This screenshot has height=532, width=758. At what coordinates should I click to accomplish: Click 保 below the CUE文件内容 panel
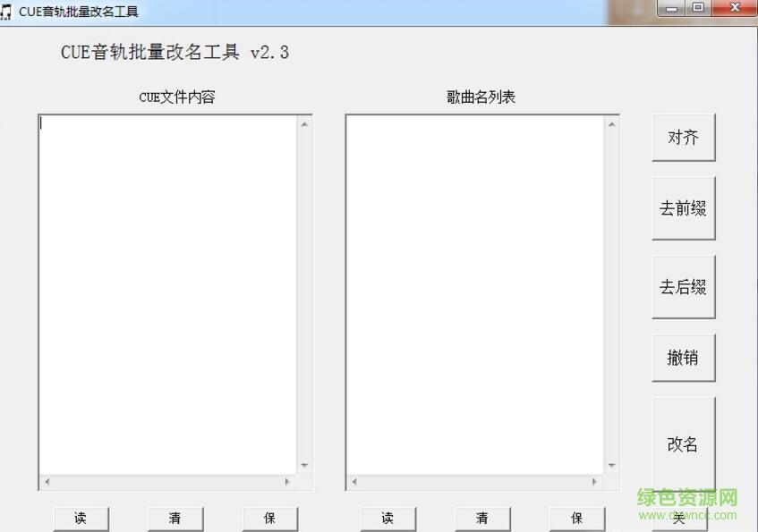(x=269, y=519)
